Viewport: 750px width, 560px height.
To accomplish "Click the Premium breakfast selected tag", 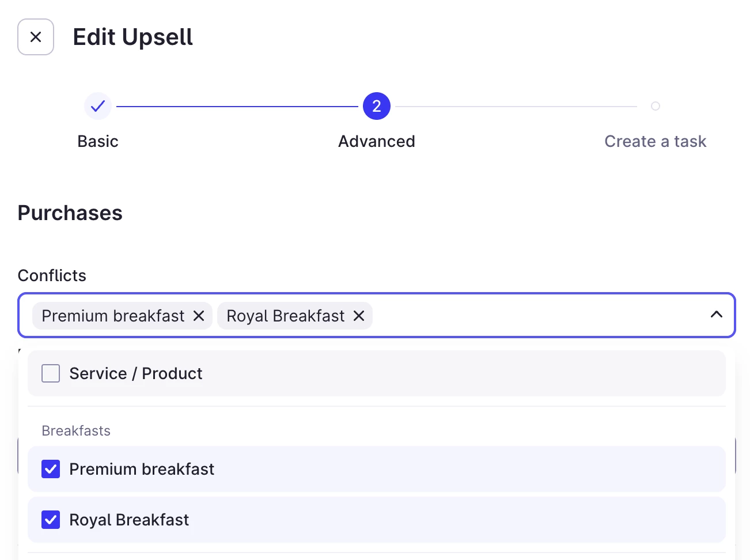I will point(113,316).
